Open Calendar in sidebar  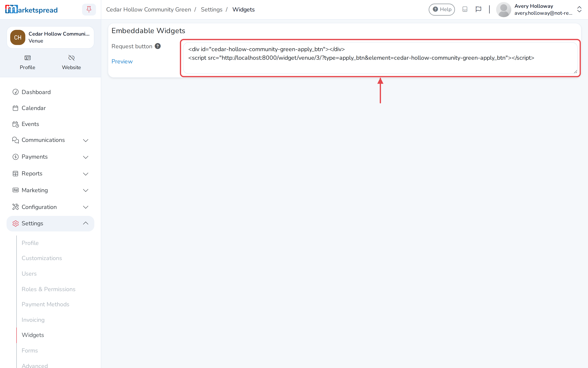point(34,108)
